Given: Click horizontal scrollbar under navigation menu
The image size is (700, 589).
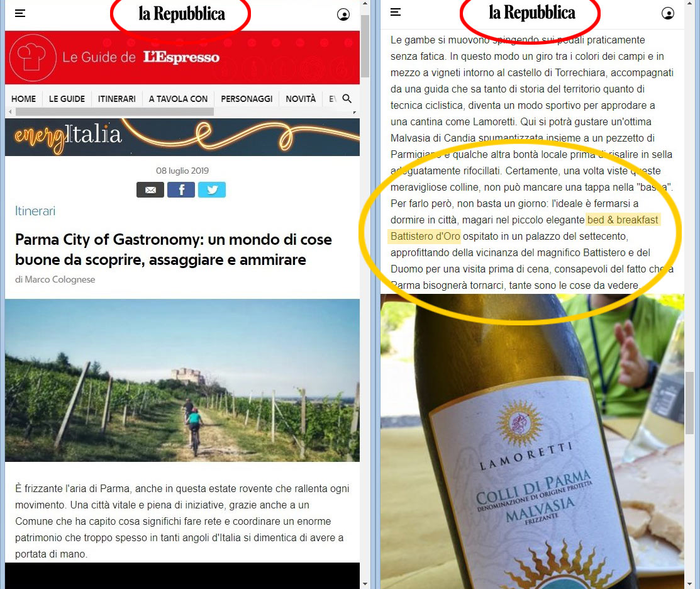Looking at the screenshot, I should (114, 111).
